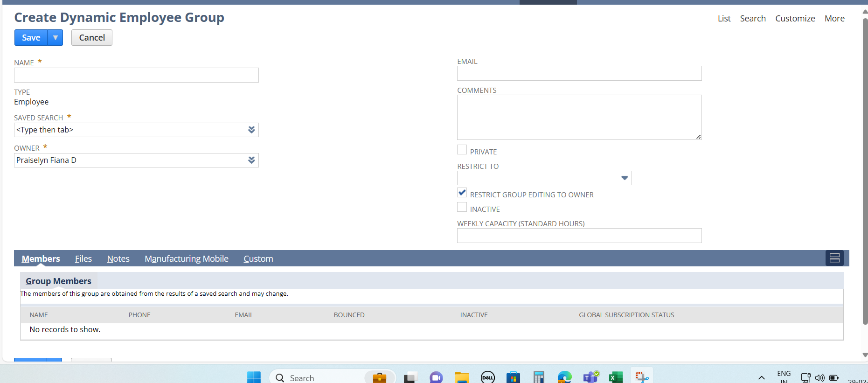Click the blue Save button
The width and height of the screenshot is (868, 383).
pyautogui.click(x=31, y=38)
